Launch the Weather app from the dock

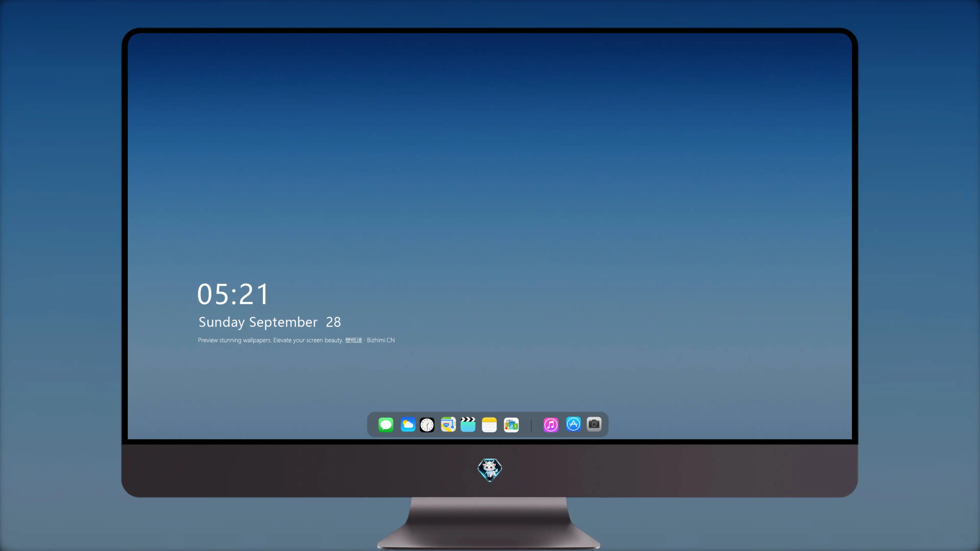click(x=408, y=424)
